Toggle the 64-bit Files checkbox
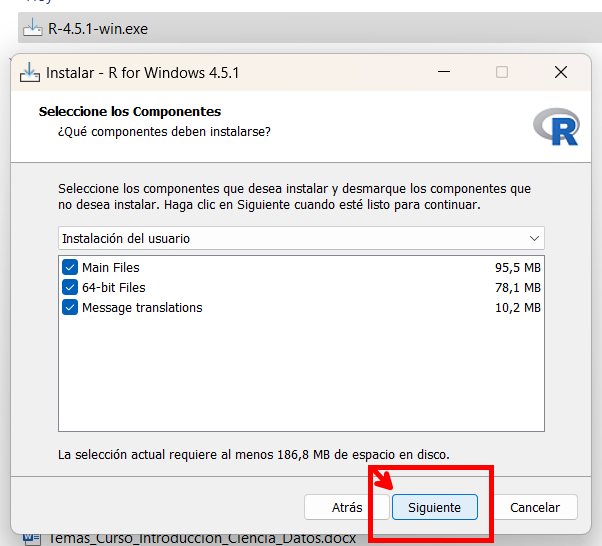This screenshot has width=602, height=546. pos(70,287)
